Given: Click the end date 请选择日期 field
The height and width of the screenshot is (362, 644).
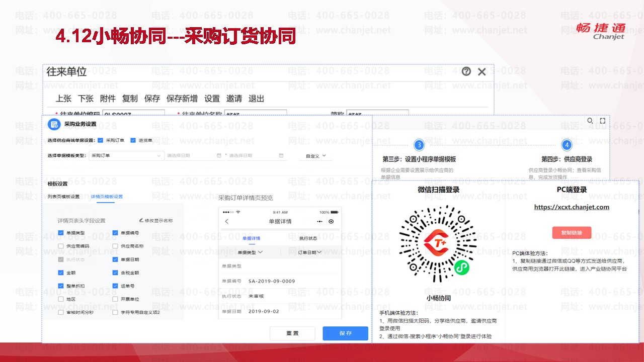Looking at the screenshot, I should point(257,156).
